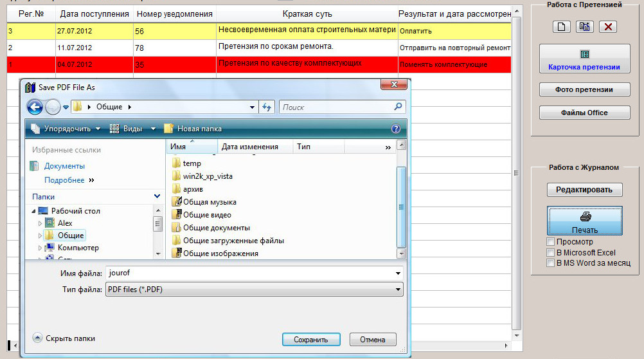Select Общие in the folder tree

(71, 235)
